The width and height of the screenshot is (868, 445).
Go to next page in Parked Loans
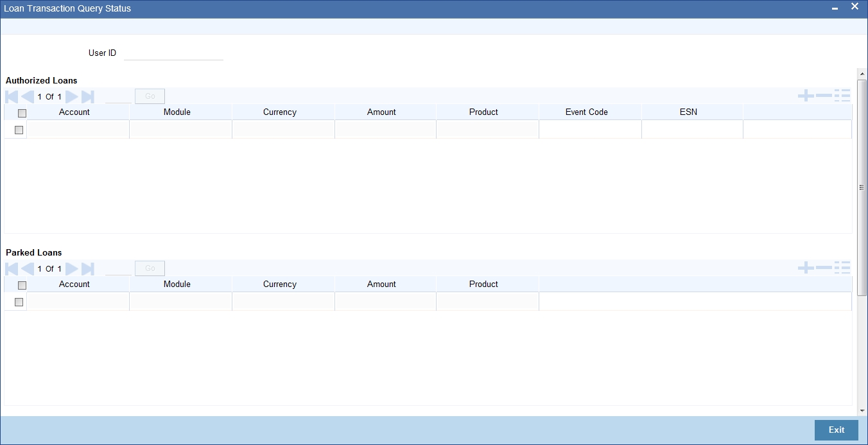coord(72,269)
